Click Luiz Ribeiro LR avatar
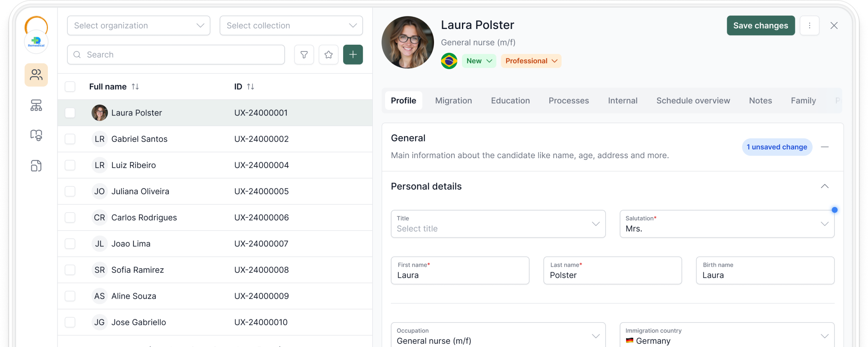Screen dimensions: 868x347 pyautogui.click(x=100, y=165)
